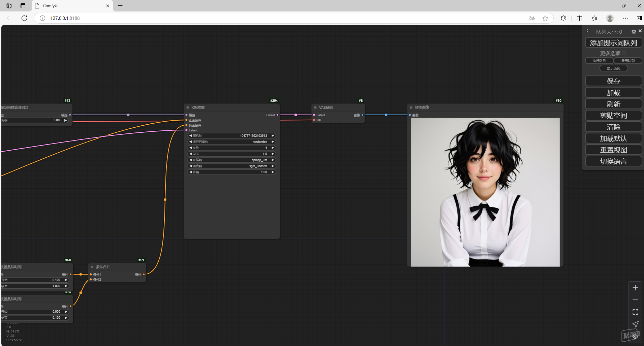
Task: Click the 显示队列 button
Action: 628,61
